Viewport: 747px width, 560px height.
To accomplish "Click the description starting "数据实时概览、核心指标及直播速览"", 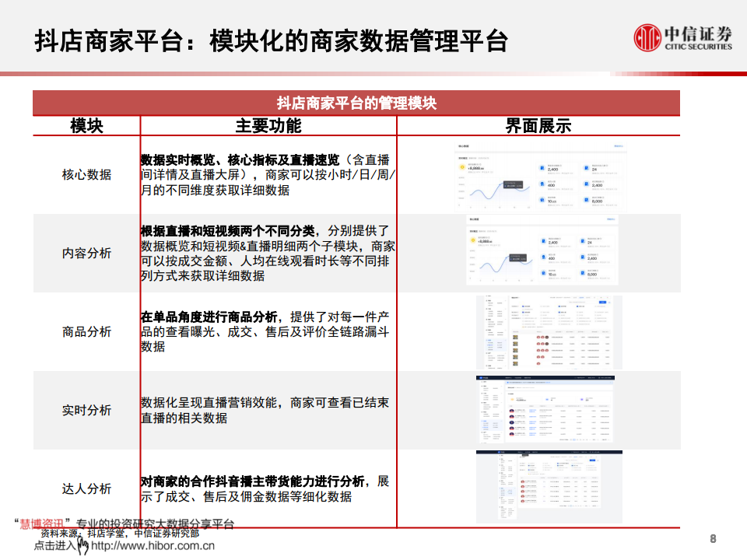I will coord(268,175).
